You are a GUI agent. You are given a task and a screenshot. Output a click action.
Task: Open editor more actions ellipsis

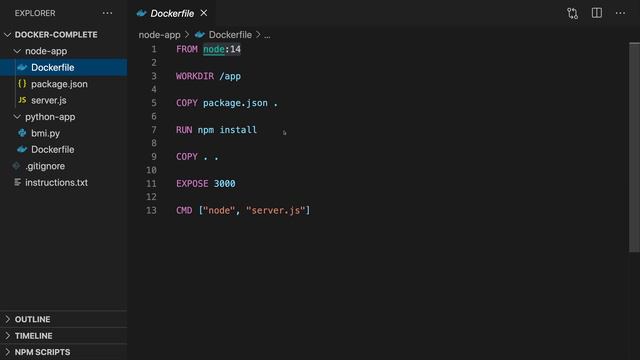(x=620, y=13)
